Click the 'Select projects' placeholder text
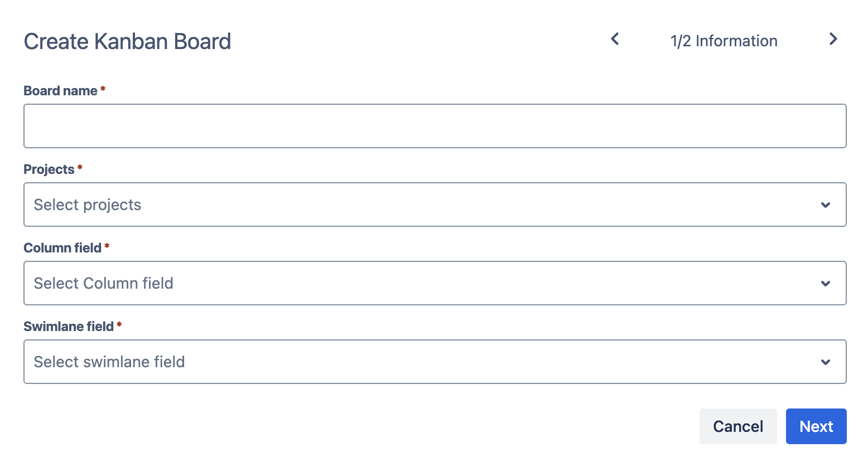The image size is (868, 467). click(x=88, y=205)
